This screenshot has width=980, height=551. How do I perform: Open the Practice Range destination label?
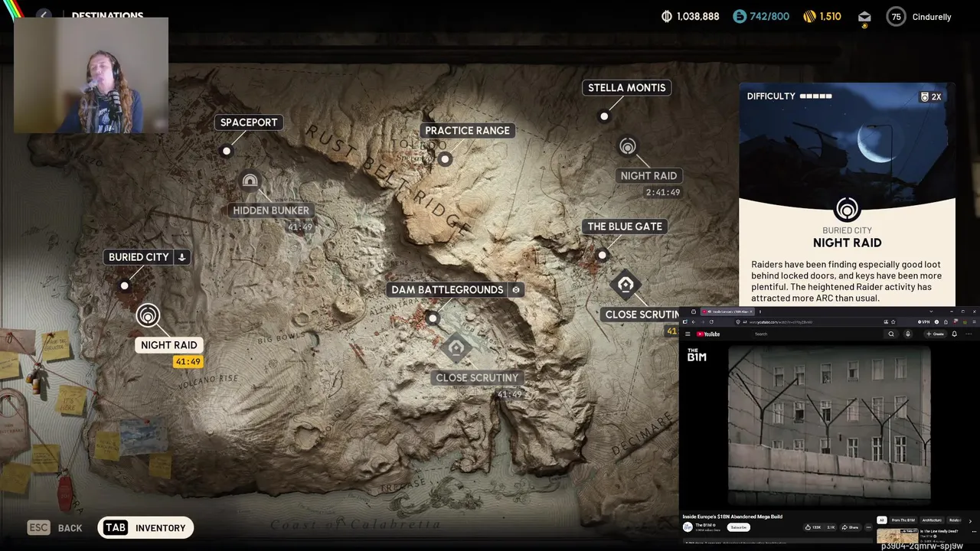click(x=467, y=131)
